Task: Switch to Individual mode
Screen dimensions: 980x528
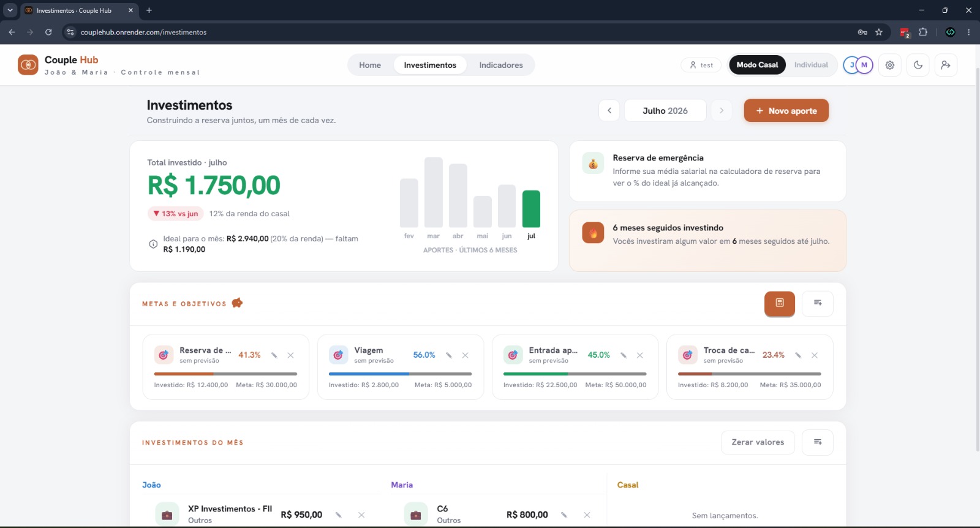Action: (811, 65)
